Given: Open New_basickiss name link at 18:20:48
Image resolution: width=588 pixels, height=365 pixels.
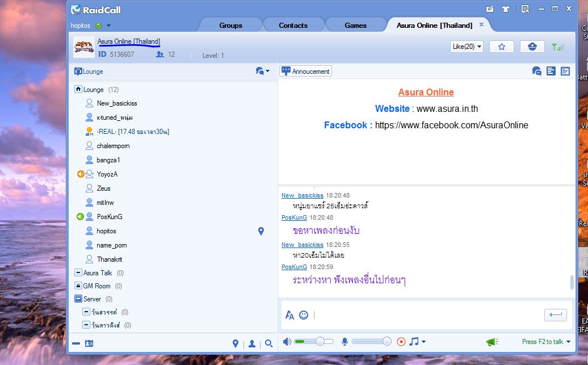Looking at the screenshot, I should [303, 195].
